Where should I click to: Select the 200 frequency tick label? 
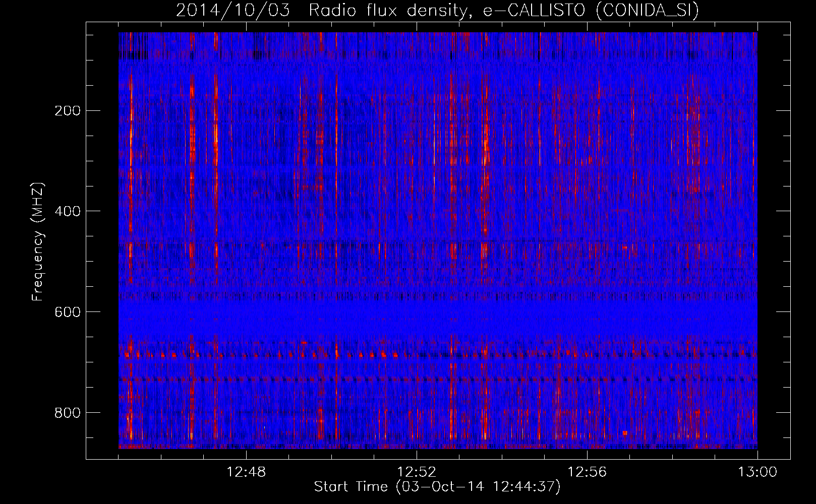click(x=68, y=111)
